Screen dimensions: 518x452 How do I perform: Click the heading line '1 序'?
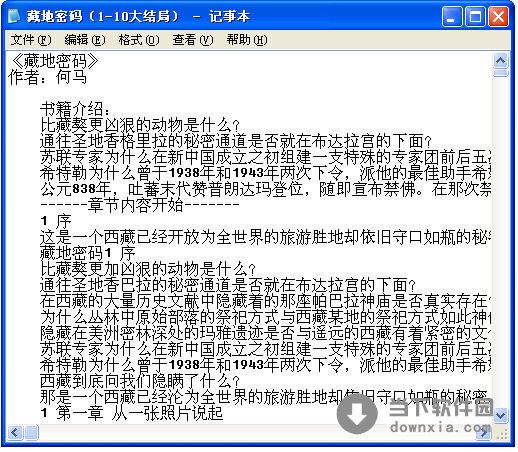pos(56,221)
